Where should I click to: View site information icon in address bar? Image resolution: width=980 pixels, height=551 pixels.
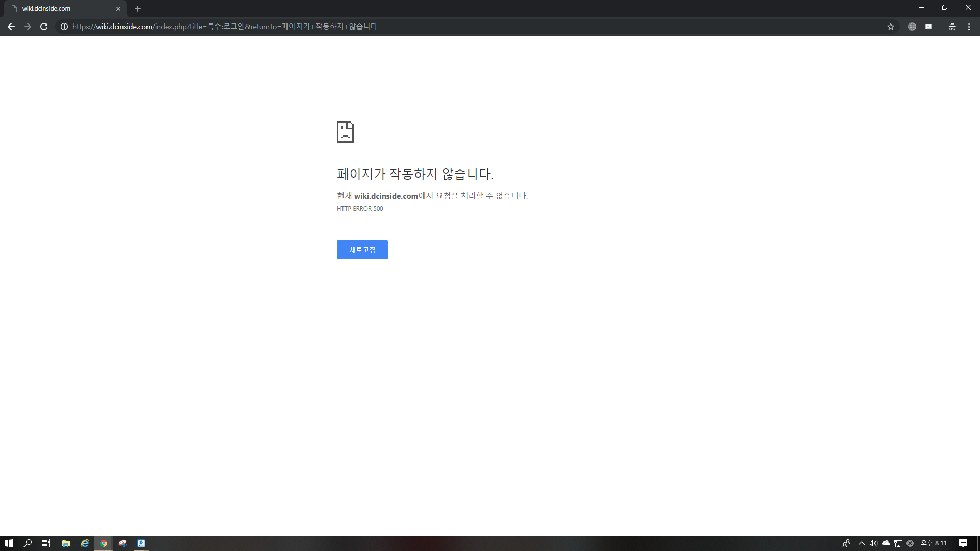pyautogui.click(x=64, y=27)
